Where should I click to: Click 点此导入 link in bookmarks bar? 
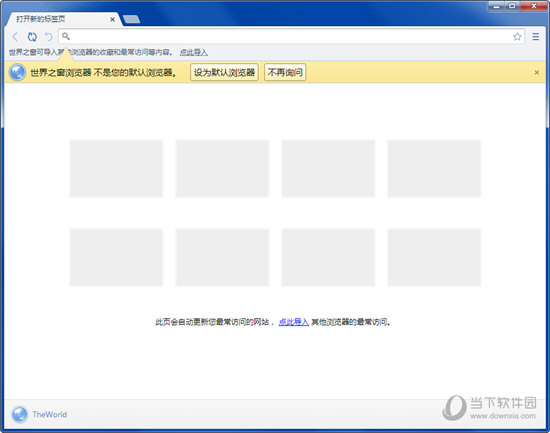(x=194, y=53)
